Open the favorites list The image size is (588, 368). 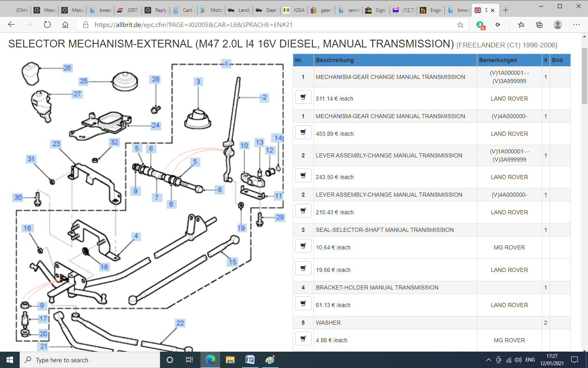pos(521,25)
